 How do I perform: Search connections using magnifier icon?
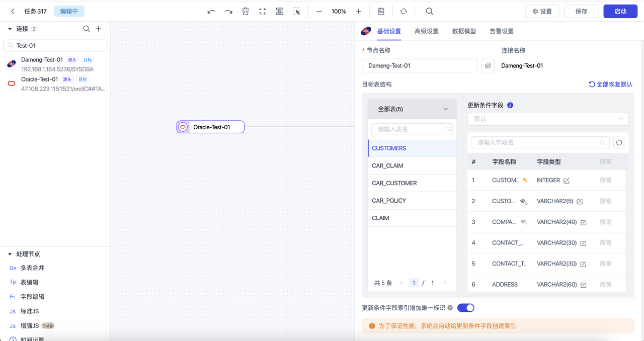click(x=87, y=29)
